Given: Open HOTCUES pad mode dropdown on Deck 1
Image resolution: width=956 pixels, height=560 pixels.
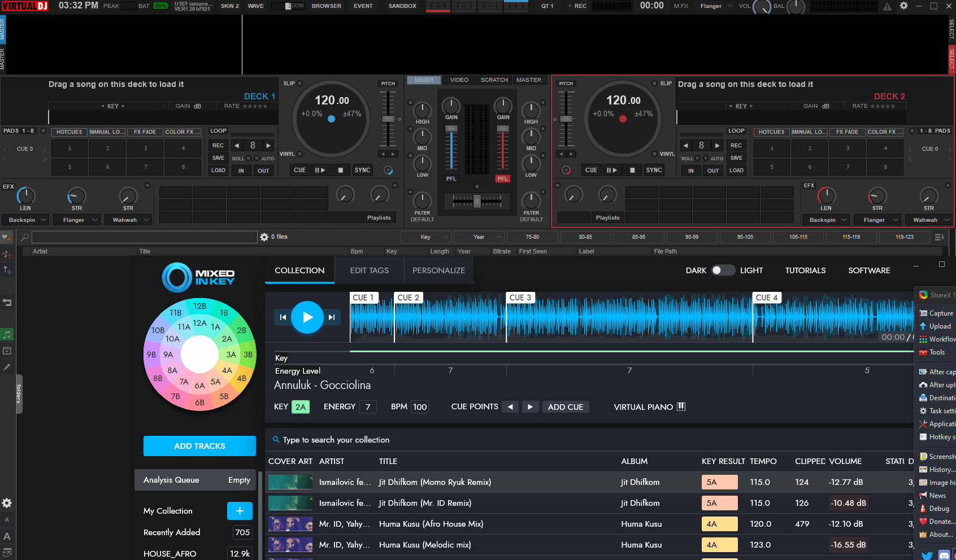Looking at the screenshot, I should click(69, 132).
